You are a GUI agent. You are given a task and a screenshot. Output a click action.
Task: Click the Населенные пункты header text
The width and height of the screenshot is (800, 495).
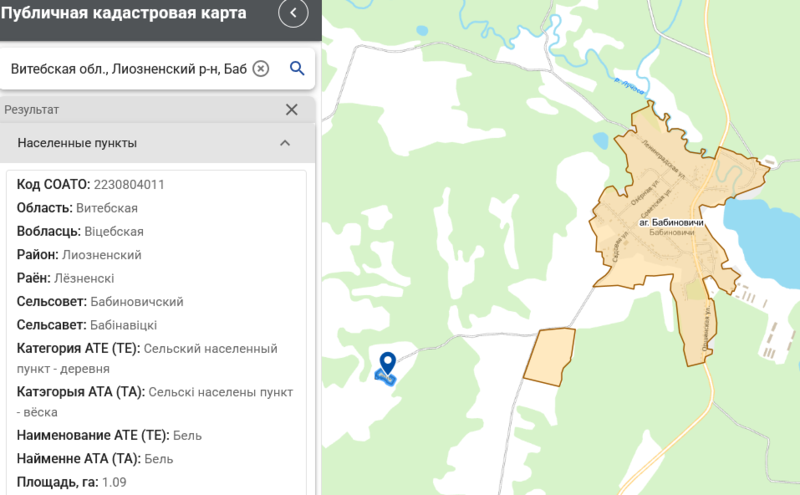[x=77, y=143]
